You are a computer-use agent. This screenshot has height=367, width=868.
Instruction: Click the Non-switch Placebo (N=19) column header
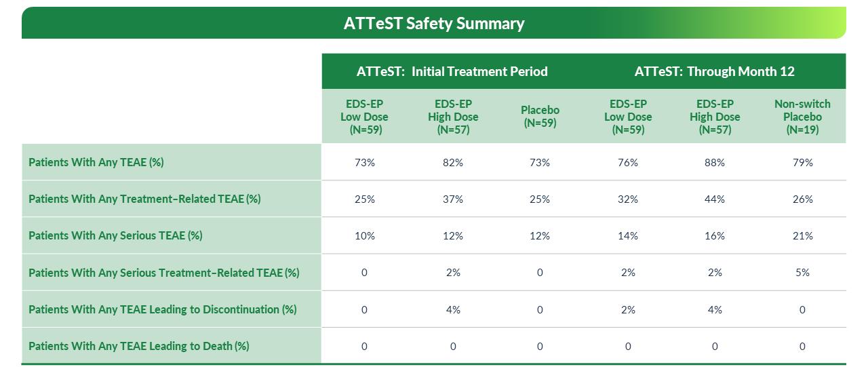802,117
